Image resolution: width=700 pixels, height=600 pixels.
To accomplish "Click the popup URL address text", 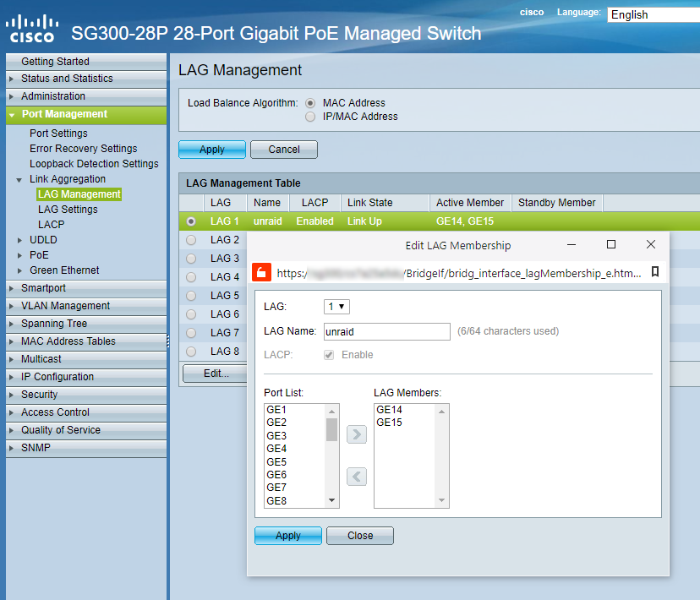I will 459,273.
